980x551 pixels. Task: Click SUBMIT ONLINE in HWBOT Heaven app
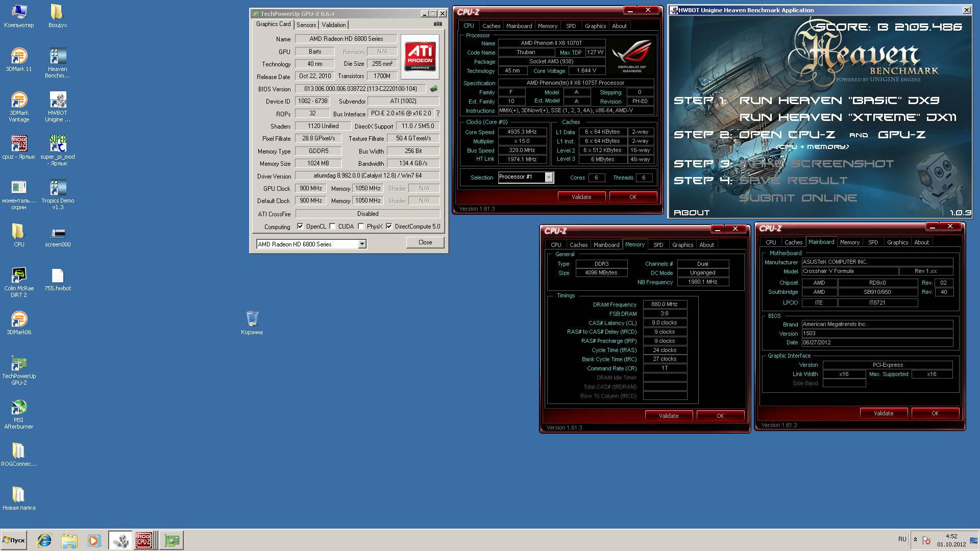[798, 198]
